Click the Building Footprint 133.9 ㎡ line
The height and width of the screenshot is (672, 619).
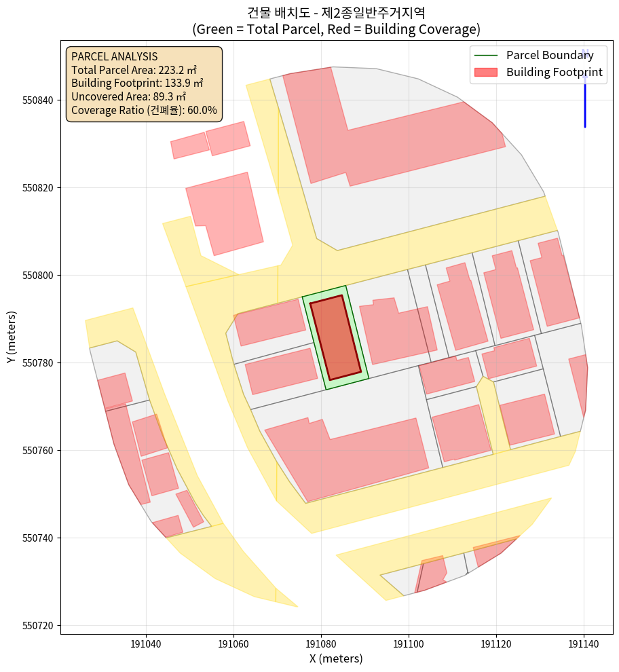[x=137, y=83]
